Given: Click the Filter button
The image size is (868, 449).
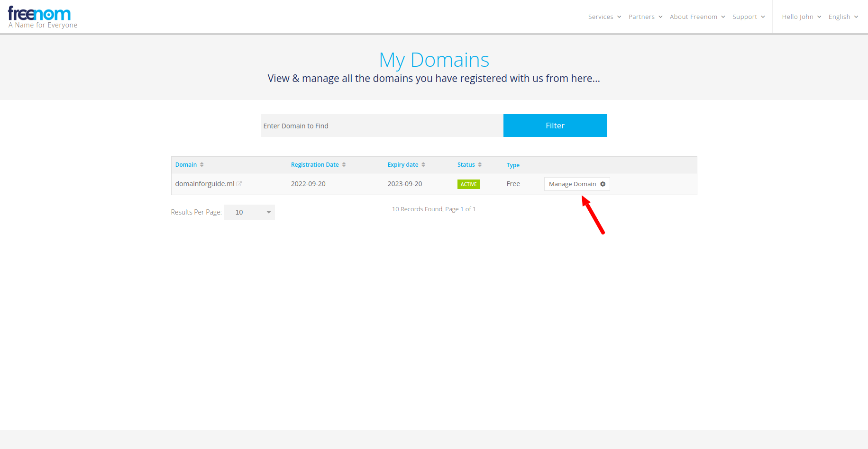Looking at the screenshot, I should 555,126.
